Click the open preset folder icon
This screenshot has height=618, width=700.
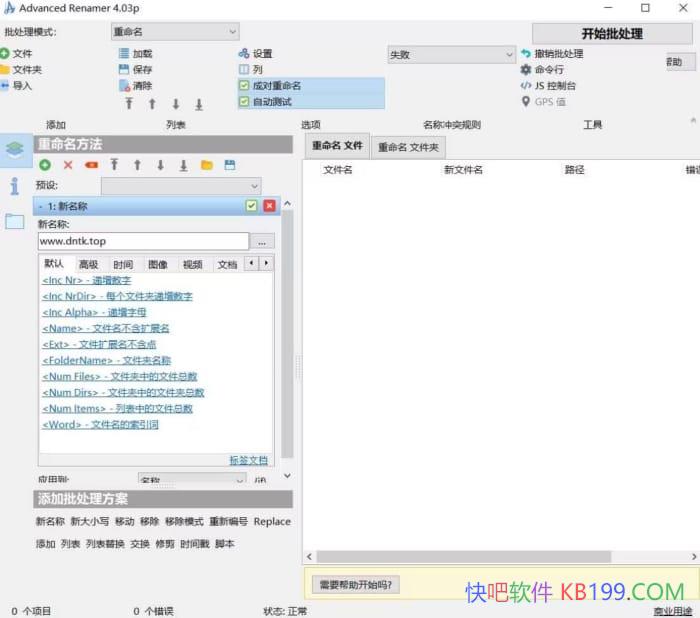(207, 165)
